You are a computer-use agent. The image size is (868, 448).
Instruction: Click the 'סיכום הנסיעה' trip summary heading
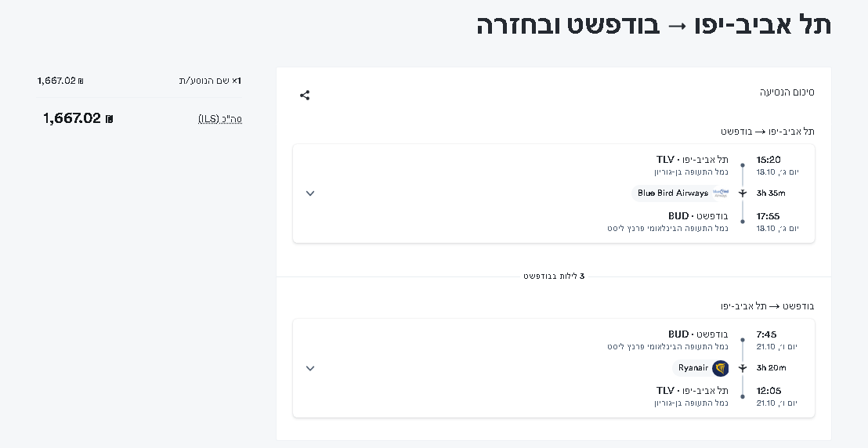point(787,92)
